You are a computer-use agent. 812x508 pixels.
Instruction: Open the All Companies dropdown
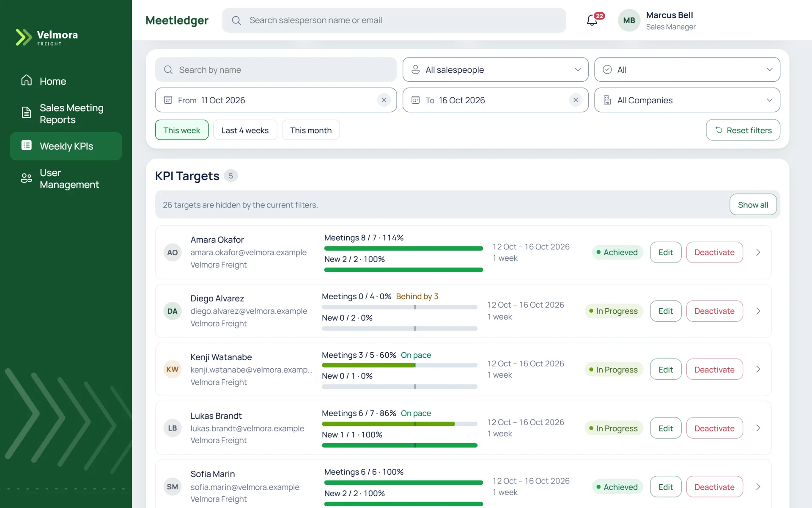(687, 100)
